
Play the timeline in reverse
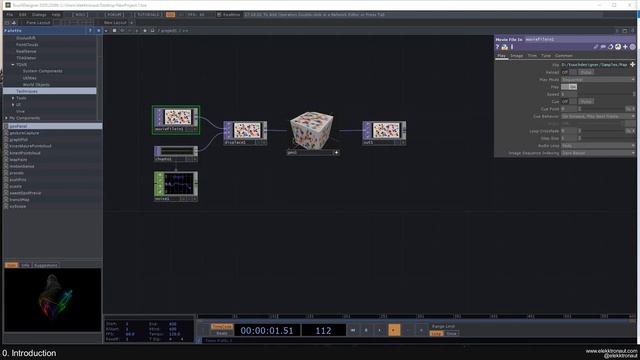coord(380,330)
